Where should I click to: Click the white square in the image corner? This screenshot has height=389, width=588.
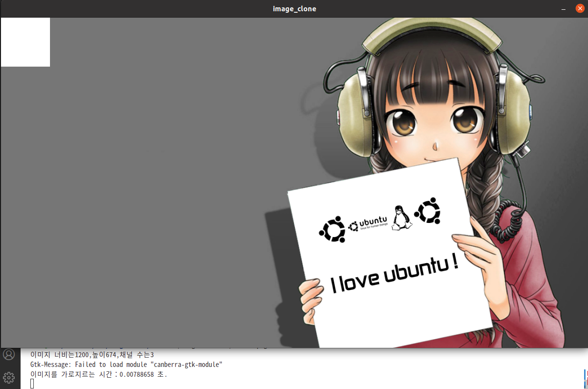pos(25,42)
